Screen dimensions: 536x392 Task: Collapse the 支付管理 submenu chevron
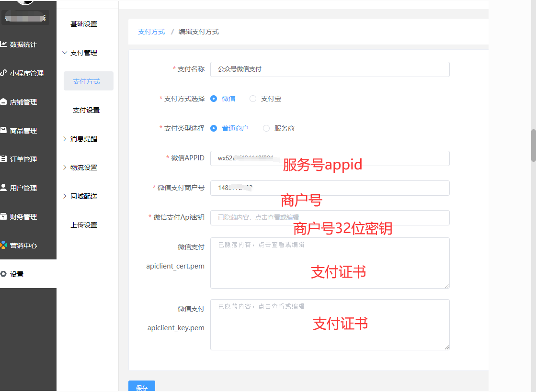65,53
